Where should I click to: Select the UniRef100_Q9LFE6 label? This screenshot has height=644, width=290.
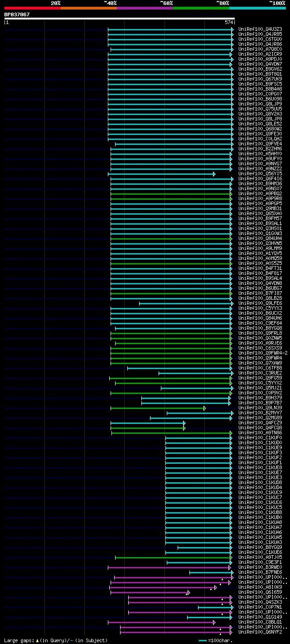[260, 303]
